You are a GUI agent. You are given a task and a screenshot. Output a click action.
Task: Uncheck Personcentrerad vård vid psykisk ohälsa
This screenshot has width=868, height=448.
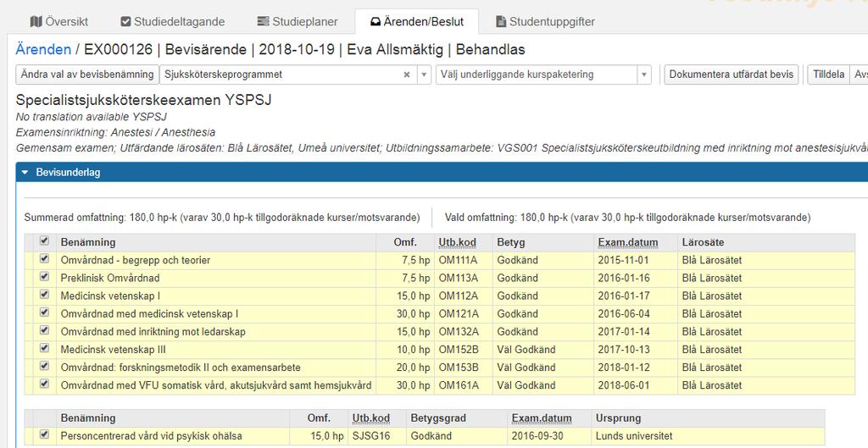[x=44, y=434]
